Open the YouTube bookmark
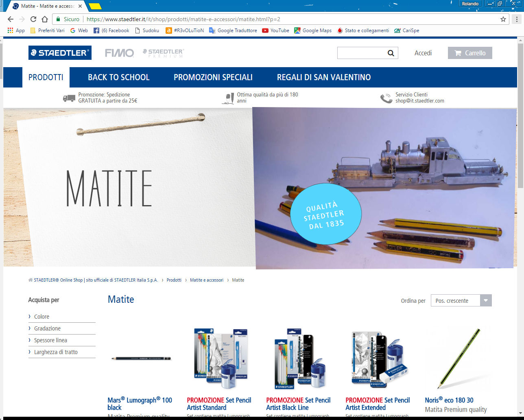 (276, 31)
